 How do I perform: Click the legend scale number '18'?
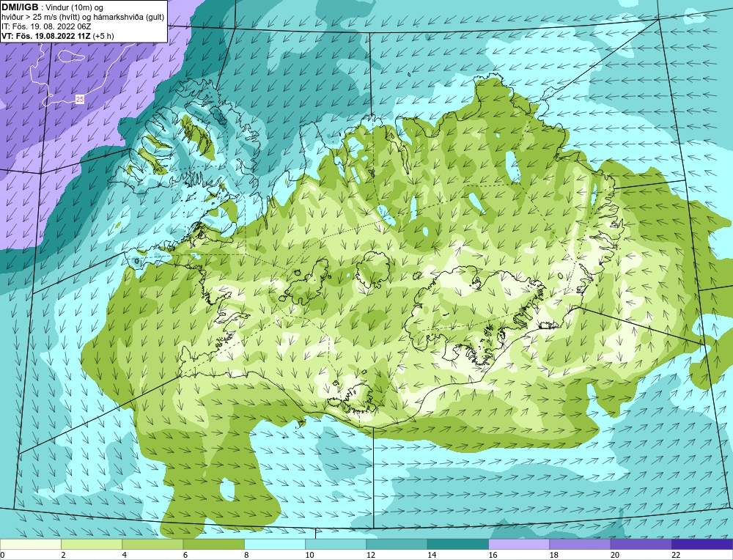tap(554, 555)
